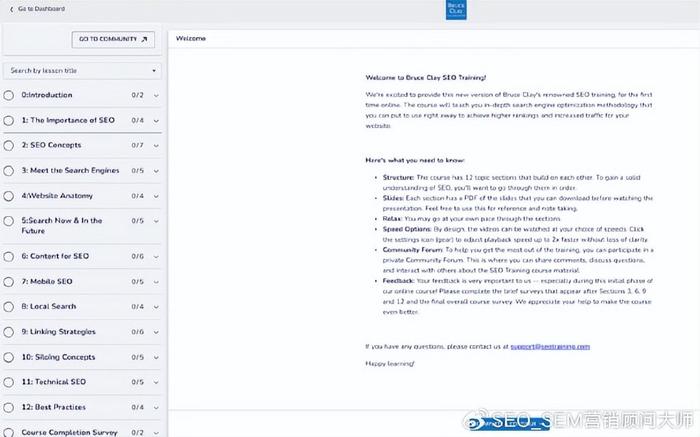
Task: Expand 12: Best Practices chevron
Action: coord(156,408)
